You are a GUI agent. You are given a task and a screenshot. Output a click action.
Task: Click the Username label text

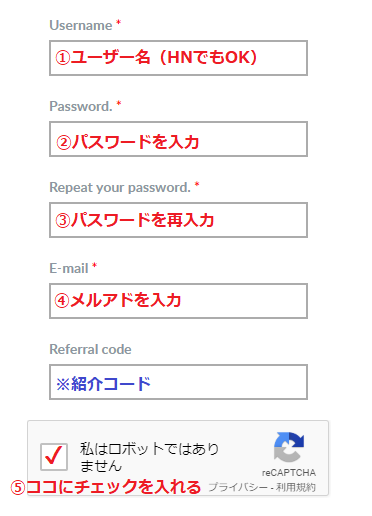click(x=81, y=25)
